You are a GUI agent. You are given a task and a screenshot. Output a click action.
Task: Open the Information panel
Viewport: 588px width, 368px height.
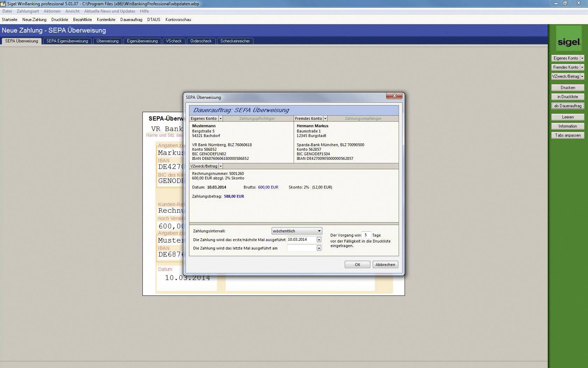tap(567, 126)
